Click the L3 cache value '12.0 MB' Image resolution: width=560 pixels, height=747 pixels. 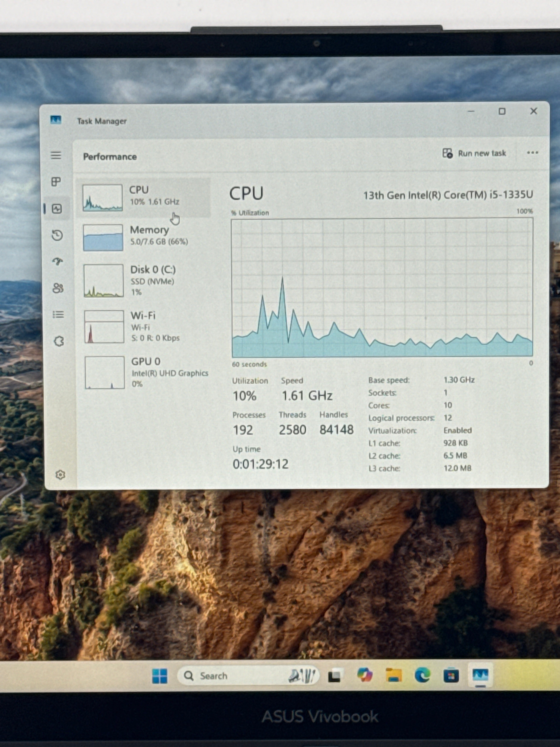click(457, 468)
